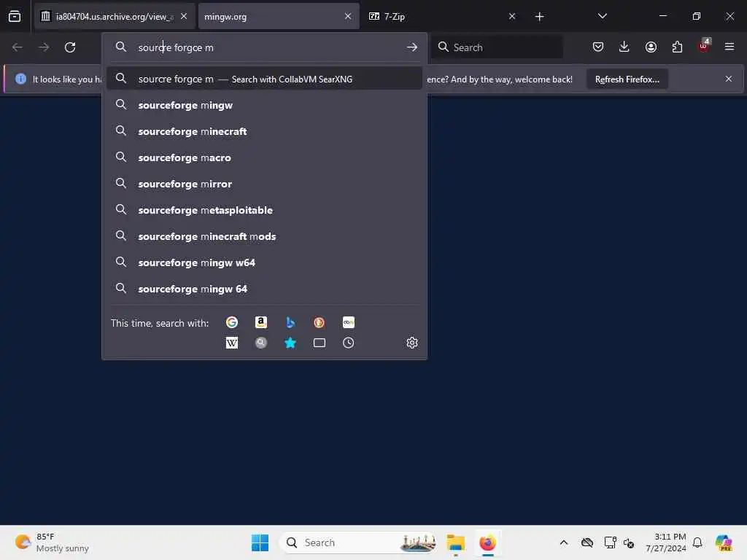The width and height of the screenshot is (747, 560).
Task: Click the separate Search box
Action: [497, 47]
